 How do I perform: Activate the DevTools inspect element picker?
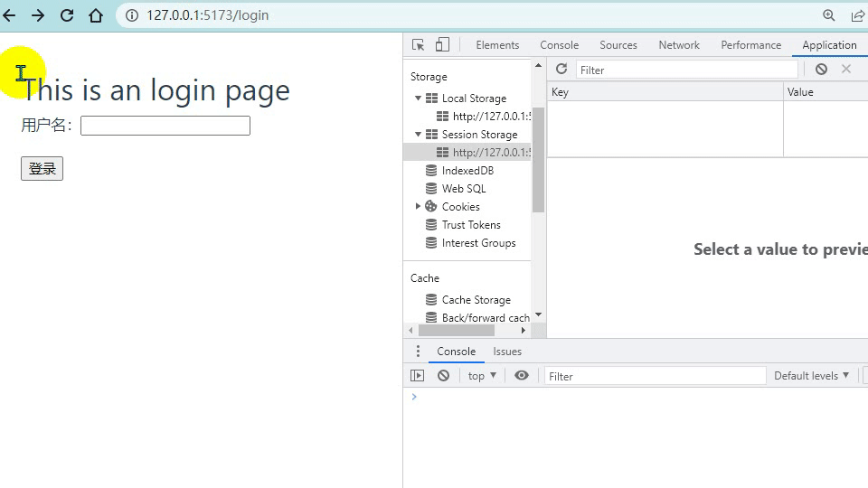click(x=419, y=45)
